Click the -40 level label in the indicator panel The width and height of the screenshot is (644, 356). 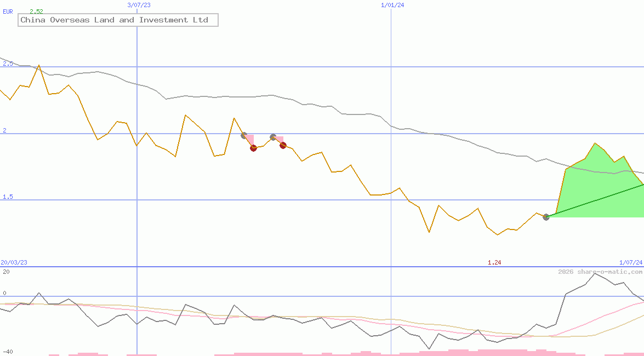coord(8,352)
